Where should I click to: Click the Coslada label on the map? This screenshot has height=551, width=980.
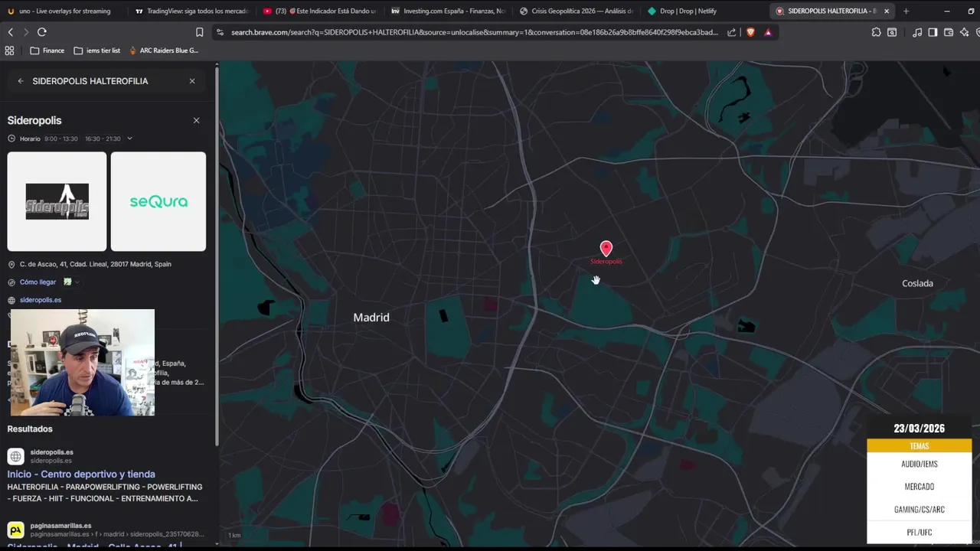(x=917, y=283)
